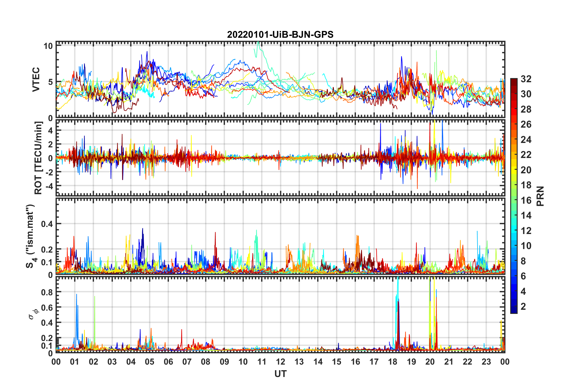This screenshot has height=392, width=561.
Task: Click inside the ROT plot panel
Action: [280, 157]
